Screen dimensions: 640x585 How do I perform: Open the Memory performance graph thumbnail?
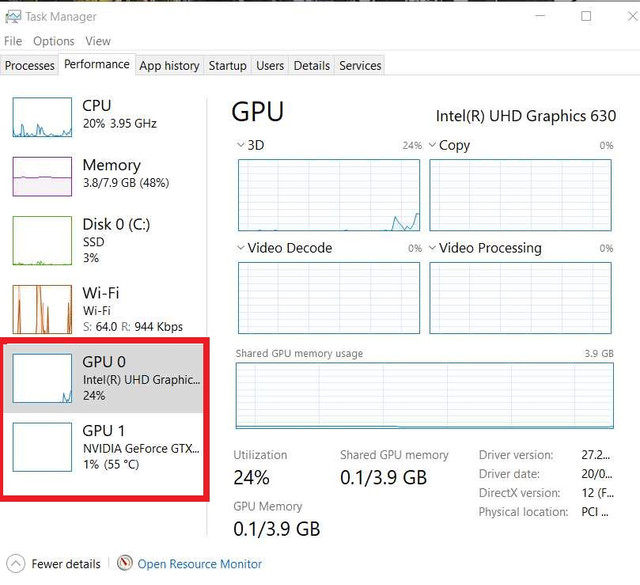coord(42,176)
